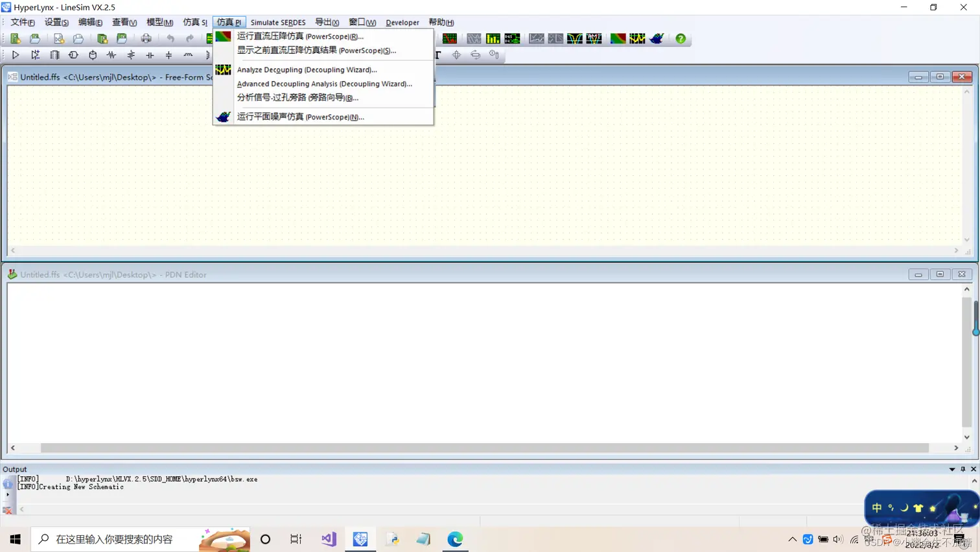This screenshot has height=552, width=980.
Task: Click the DC drop color map toolbar icon
Action: [x=618, y=39]
